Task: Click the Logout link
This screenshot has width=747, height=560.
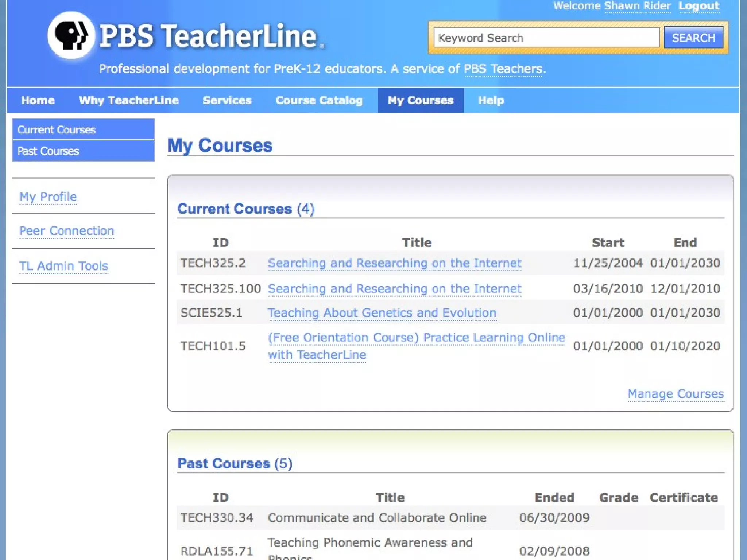Action: [x=698, y=6]
